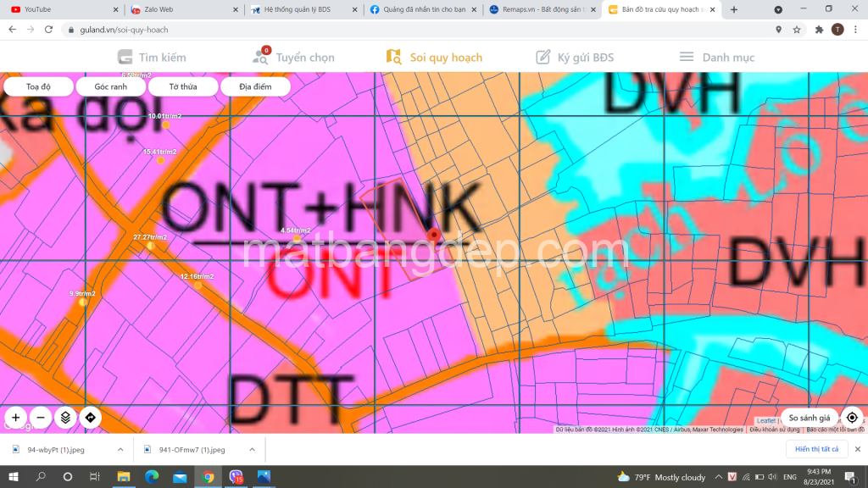Click the directions diamond icon
868x488 pixels.
[90, 418]
